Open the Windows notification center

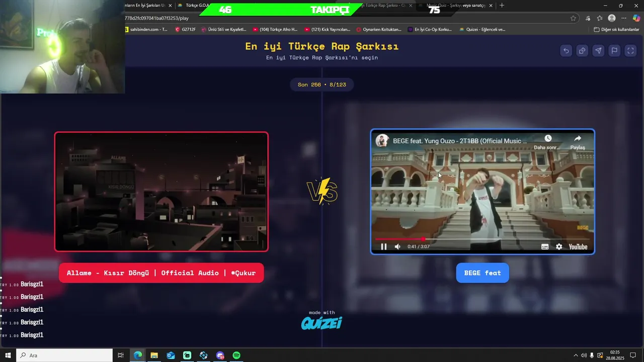click(x=633, y=355)
